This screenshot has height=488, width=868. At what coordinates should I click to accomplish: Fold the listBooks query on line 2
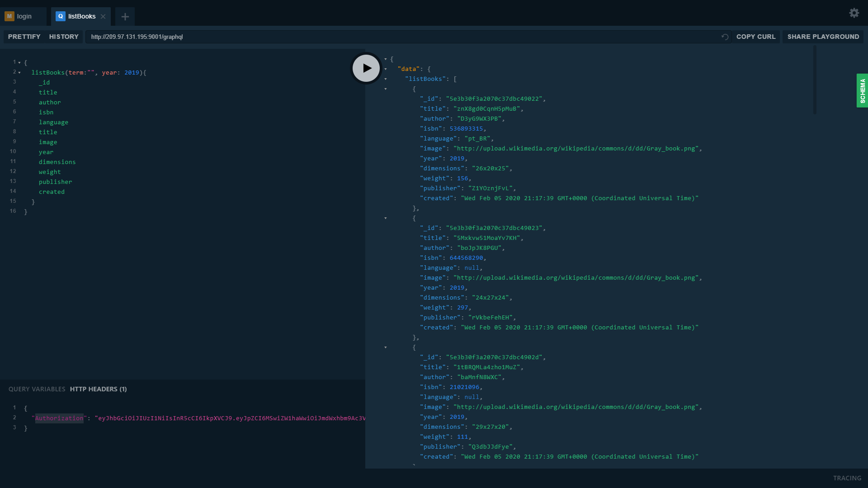19,73
